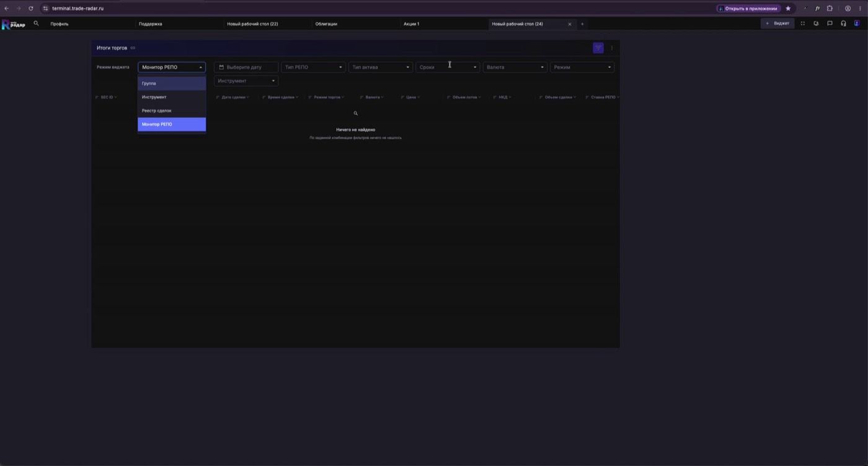Toggle the filter icon in Итоги торгов widget
Screen dimensions: 868x466
tap(598, 48)
